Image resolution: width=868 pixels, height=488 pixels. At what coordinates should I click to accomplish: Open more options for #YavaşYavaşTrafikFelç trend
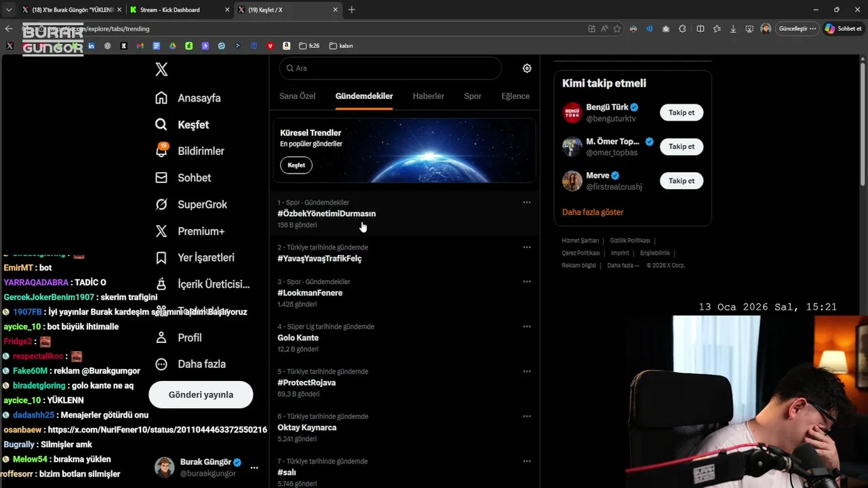527,247
